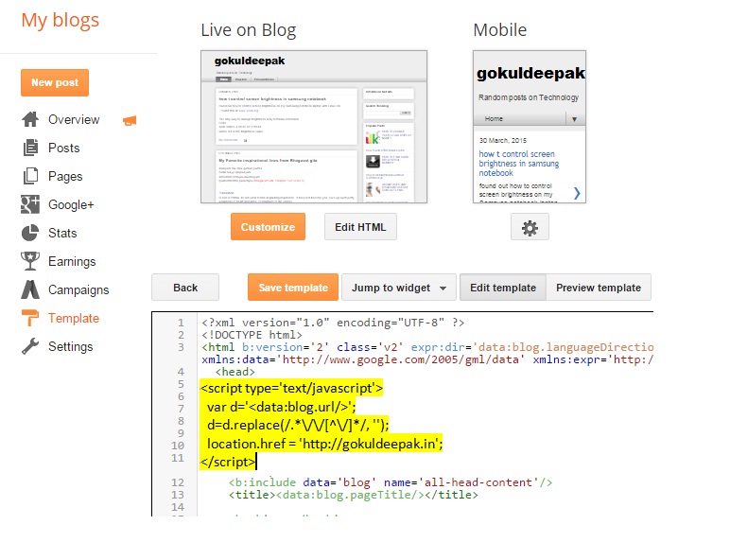The height and width of the screenshot is (560, 730).
Task: Click the var d= blog url line
Action: 281,407
